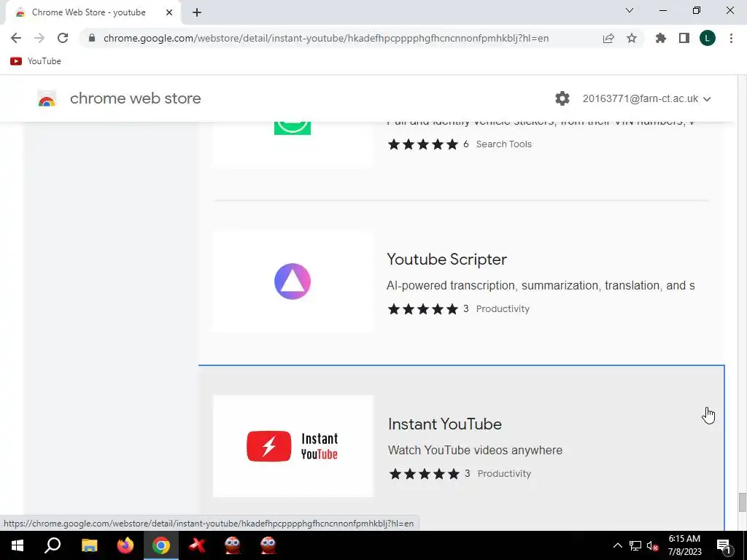Click the muted volume tray icon
This screenshot has height=560, width=747.
click(x=652, y=545)
